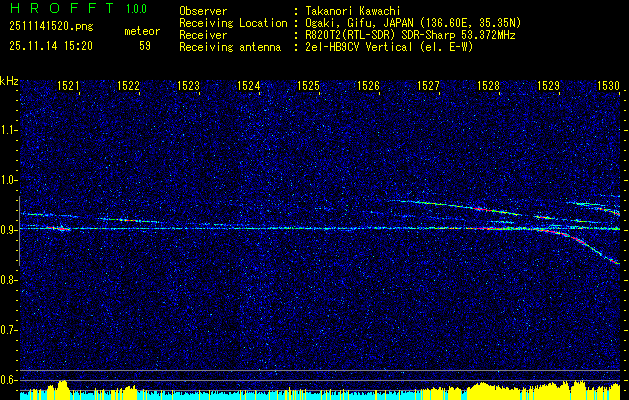Click the 0.7 kHz axis label

click(9, 330)
